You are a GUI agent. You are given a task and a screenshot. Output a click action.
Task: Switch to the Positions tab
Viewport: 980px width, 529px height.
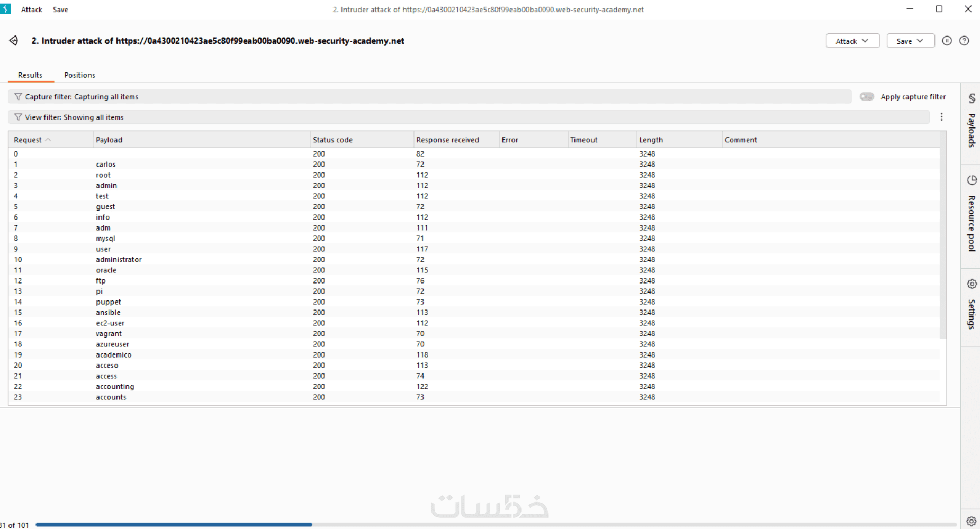coord(79,75)
